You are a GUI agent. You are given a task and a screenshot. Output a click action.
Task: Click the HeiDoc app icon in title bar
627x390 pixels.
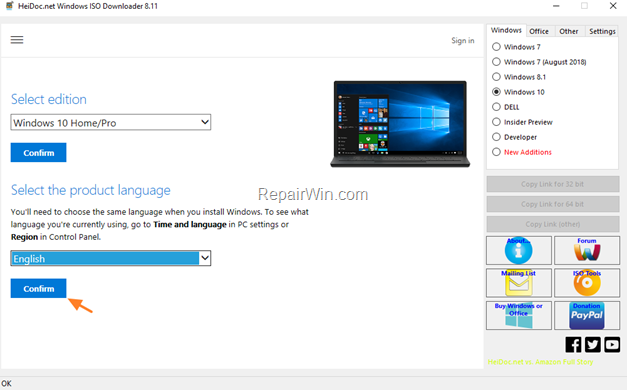pyautogui.click(x=9, y=6)
